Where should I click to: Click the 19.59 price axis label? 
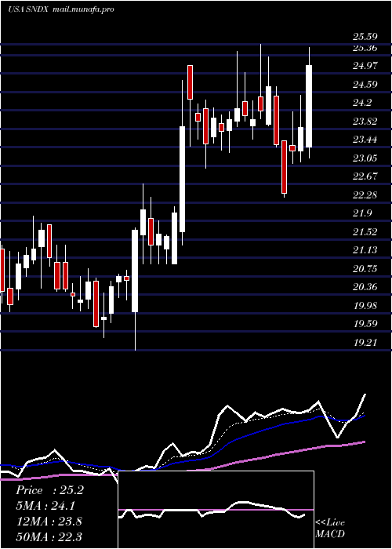[365, 323]
